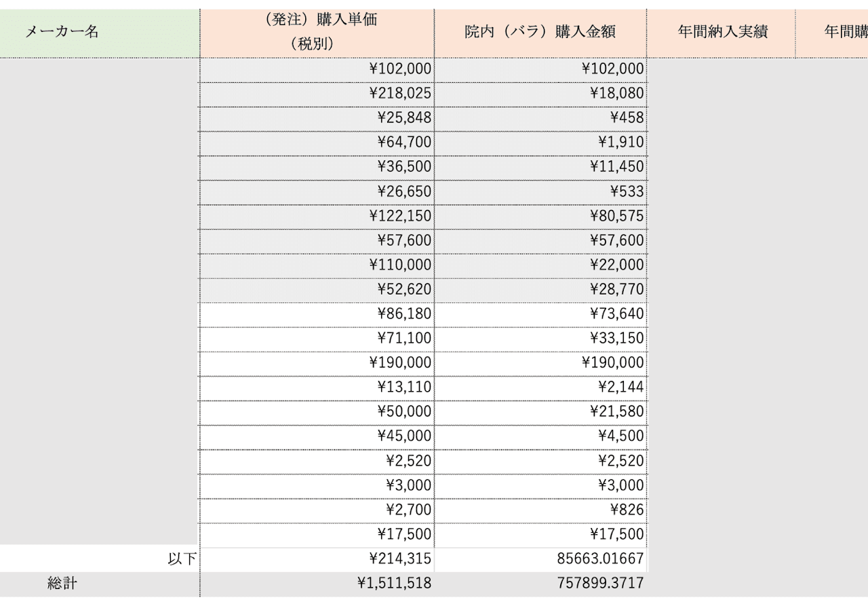Click the 以下 label cell
Viewport: 868px width, 604px height.
[100, 559]
